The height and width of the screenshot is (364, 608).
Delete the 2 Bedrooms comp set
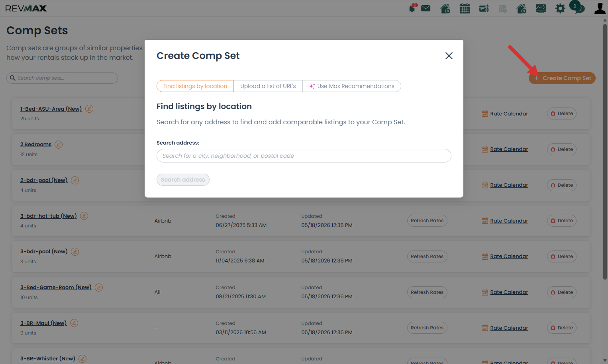pos(562,149)
